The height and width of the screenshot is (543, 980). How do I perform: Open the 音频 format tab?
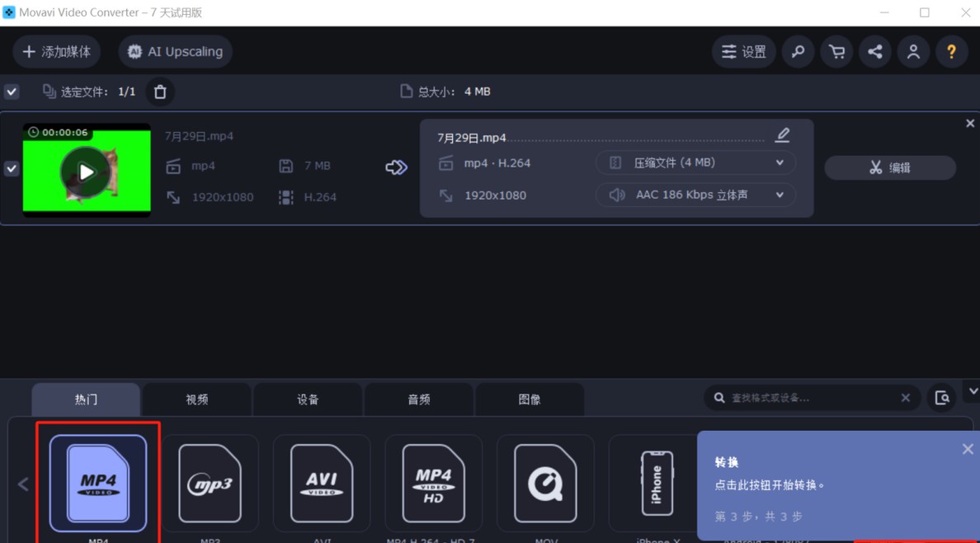point(419,399)
